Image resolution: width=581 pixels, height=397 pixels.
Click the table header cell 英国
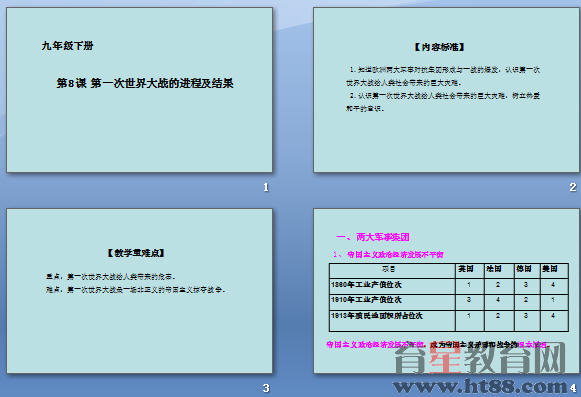469,271
